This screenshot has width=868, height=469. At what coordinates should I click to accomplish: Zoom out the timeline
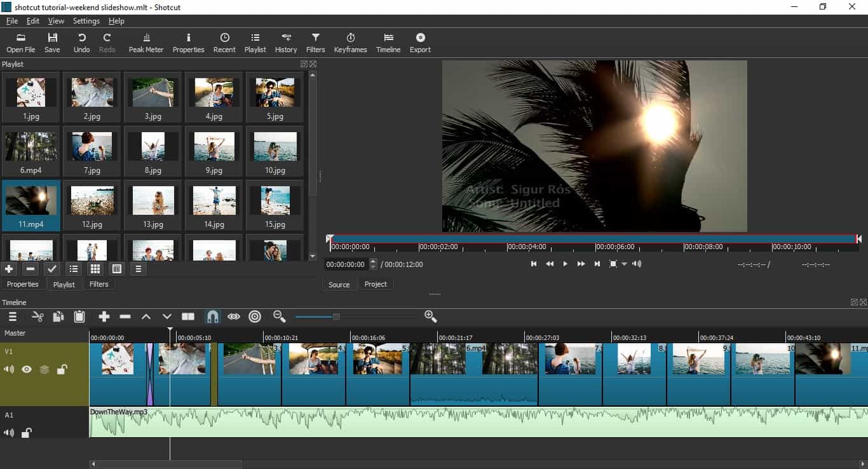point(278,316)
